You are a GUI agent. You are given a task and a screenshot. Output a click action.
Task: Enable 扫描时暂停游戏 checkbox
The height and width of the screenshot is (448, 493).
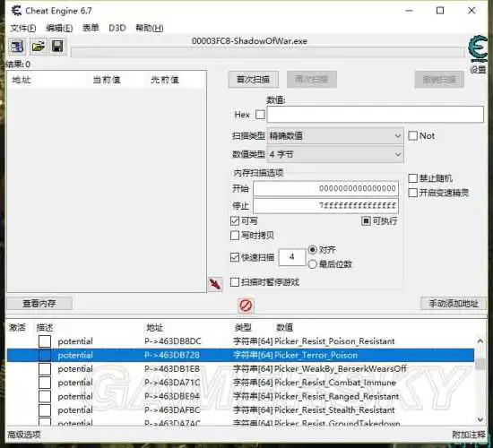tap(235, 282)
